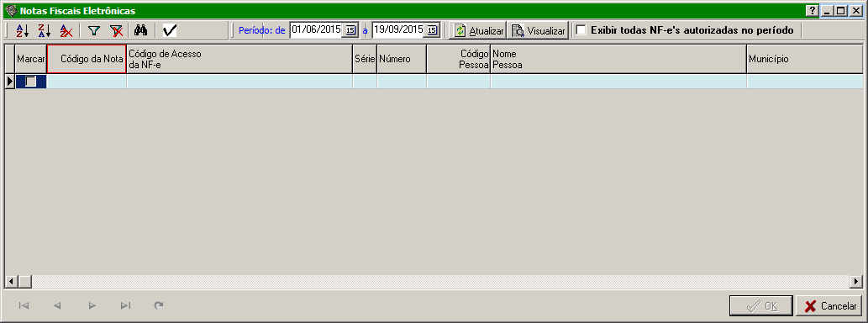Select the Nome Pessoa column header

pyautogui.click(x=618, y=59)
